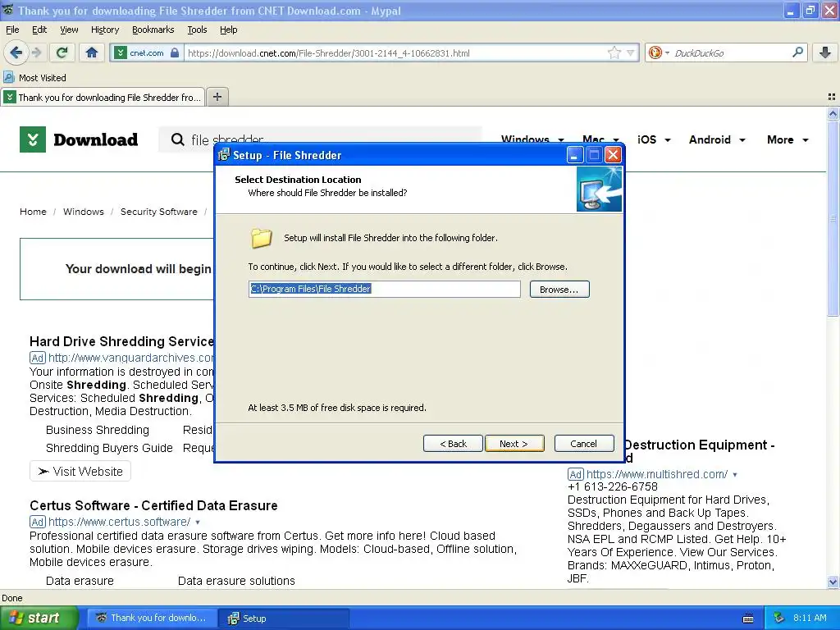The image size is (840, 630).
Task: Click the Browse... button in Setup
Action: tap(559, 290)
